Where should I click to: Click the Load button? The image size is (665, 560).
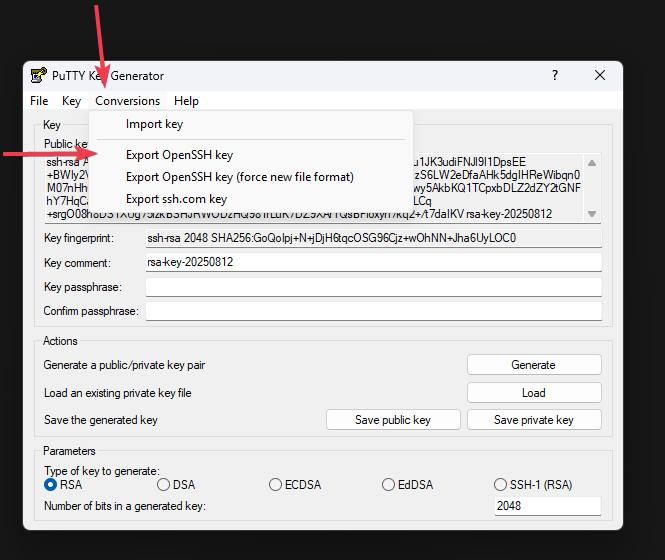[534, 393]
